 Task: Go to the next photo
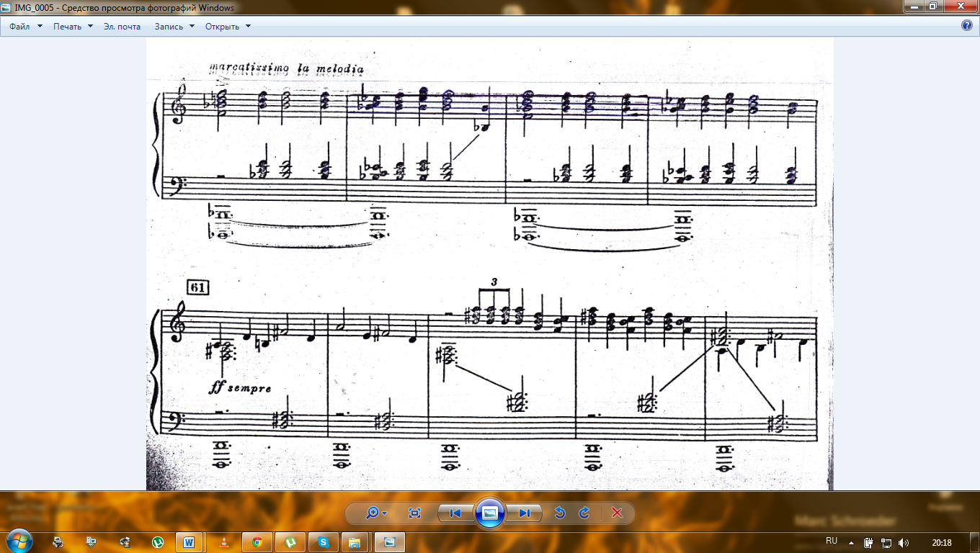pyautogui.click(x=524, y=513)
